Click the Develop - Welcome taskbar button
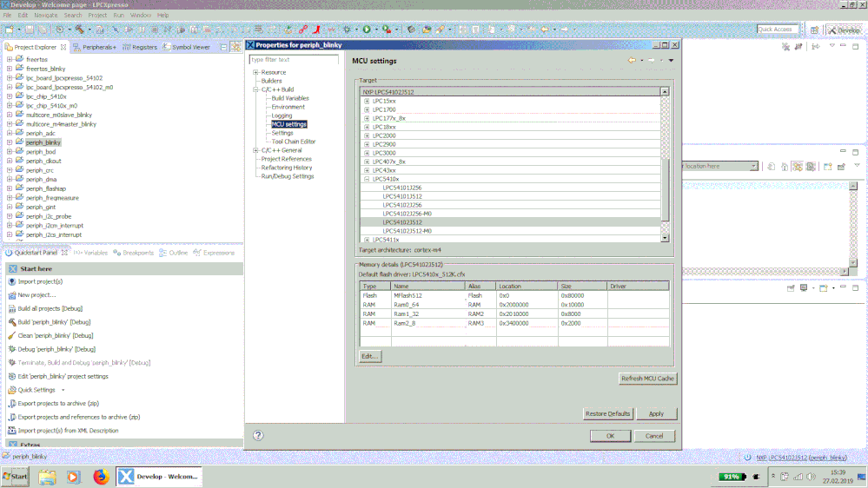Image resolution: width=868 pixels, height=488 pixels. pos(159,477)
